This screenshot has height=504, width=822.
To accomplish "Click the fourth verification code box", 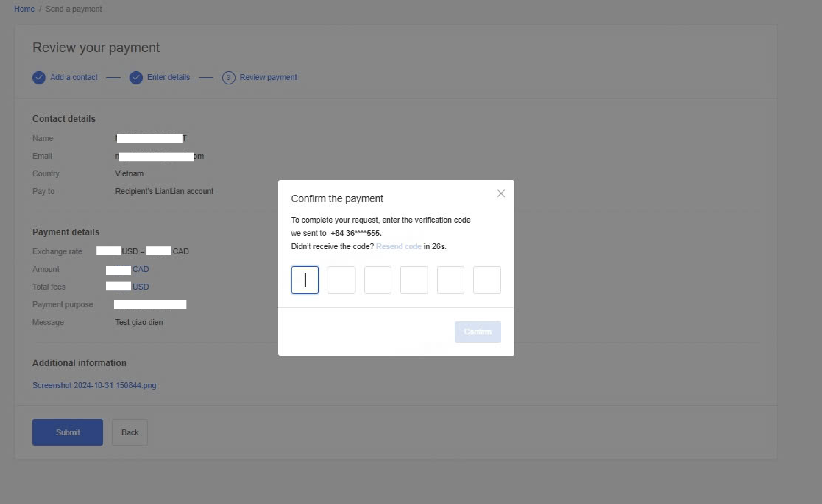I will coord(414,280).
